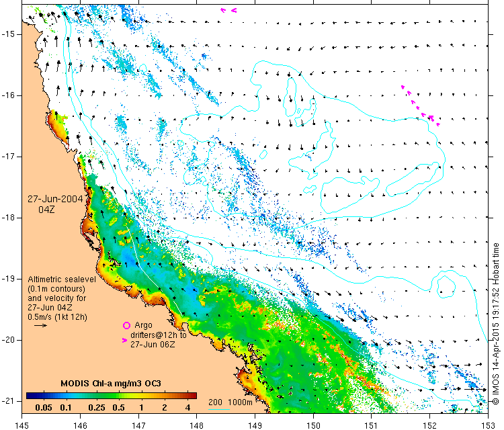Click the '27-Jun-2004' date label
This screenshot has width=504, height=430.
pyautogui.click(x=55, y=199)
